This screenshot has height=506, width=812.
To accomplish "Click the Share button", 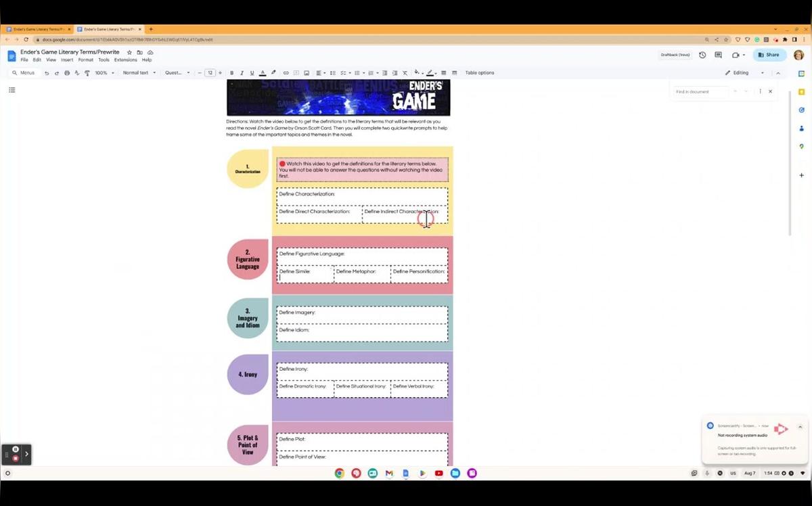I will pyautogui.click(x=770, y=55).
